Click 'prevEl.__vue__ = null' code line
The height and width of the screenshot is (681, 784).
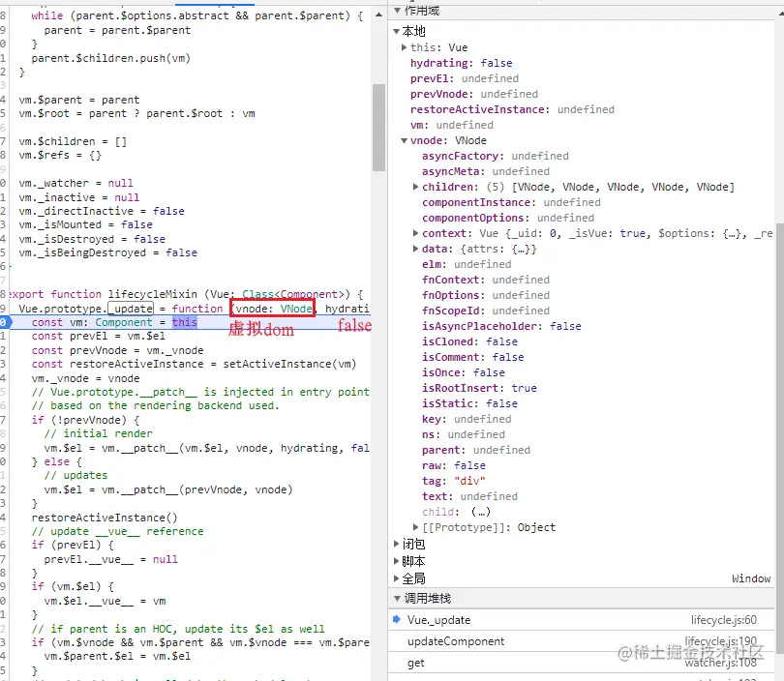[x=111, y=559]
